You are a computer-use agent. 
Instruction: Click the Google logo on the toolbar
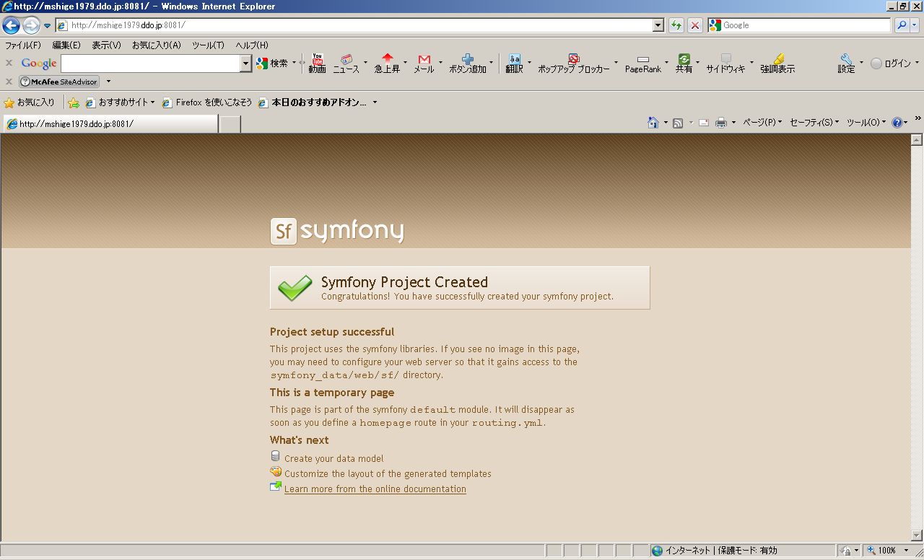click(x=39, y=64)
